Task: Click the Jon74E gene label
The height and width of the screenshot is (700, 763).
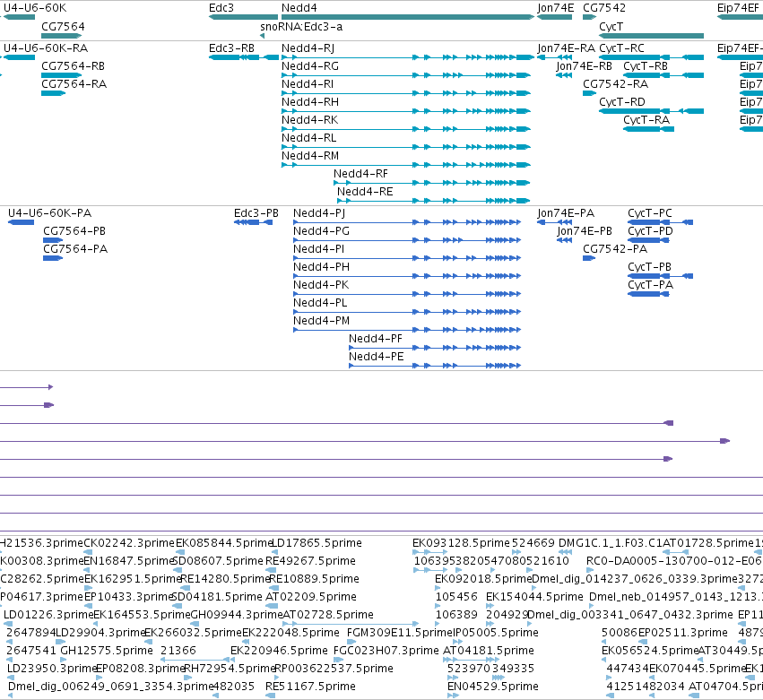Action: [x=555, y=8]
